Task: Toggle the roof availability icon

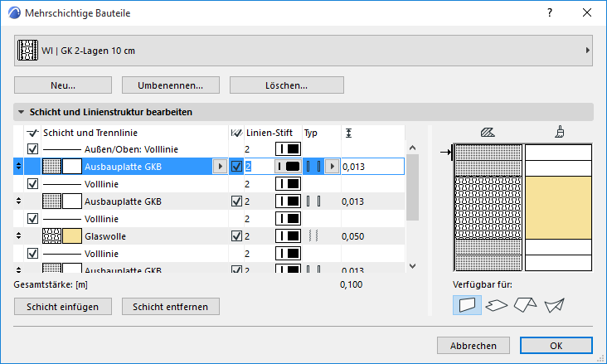Action: 525,305
